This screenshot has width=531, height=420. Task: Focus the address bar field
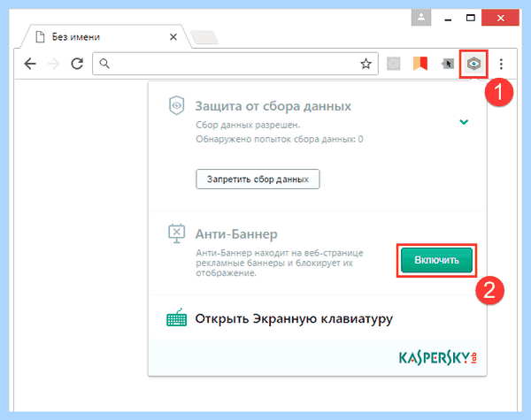[x=235, y=64]
